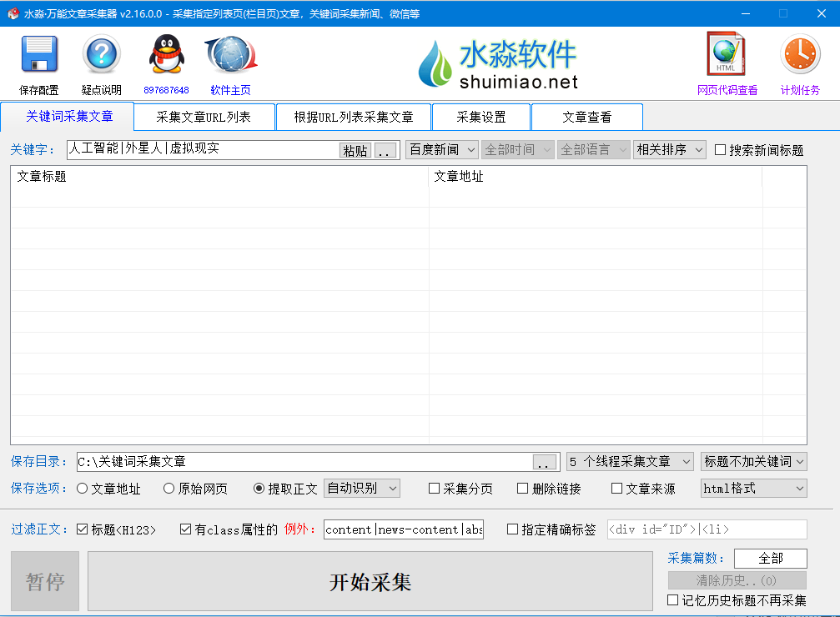The image size is (840, 617).
Task: Click the paste button beside keywords
Action: point(355,151)
